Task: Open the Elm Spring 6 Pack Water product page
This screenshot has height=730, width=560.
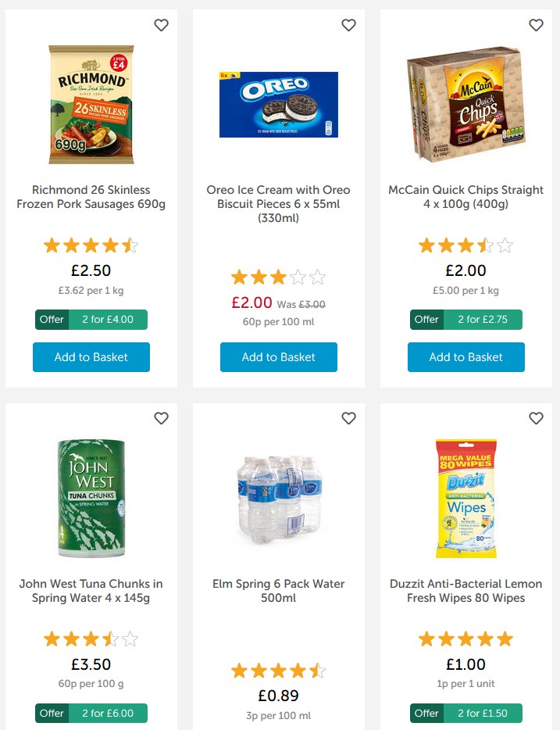Action: pos(278,591)
